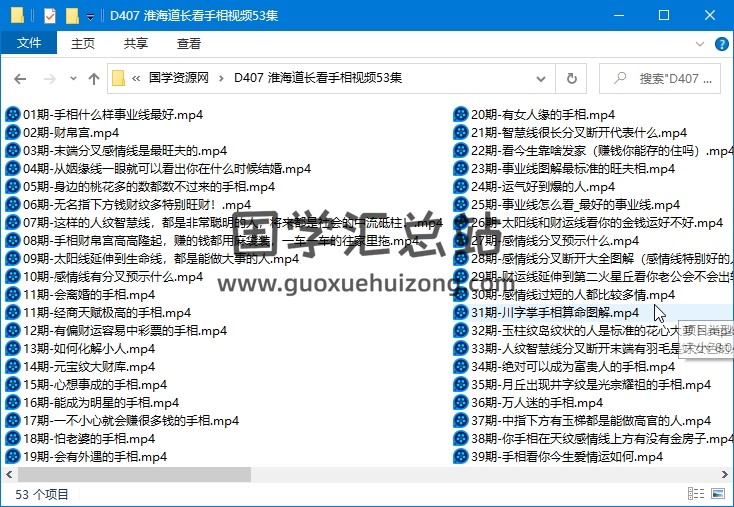This screenshot has width=734, height=507.
Task: Select file 06期-无名指下方钱财纹多特别旺财！.mp4
Action: (128, 205)
